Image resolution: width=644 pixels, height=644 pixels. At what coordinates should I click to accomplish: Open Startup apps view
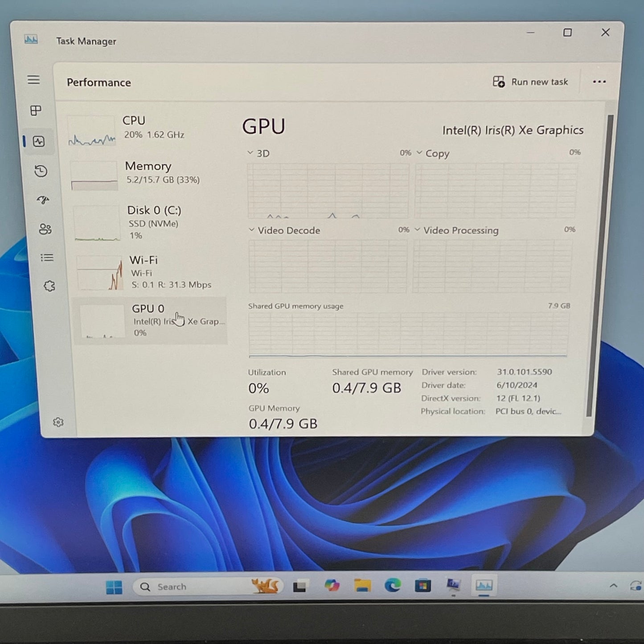(x=42, y=201)
